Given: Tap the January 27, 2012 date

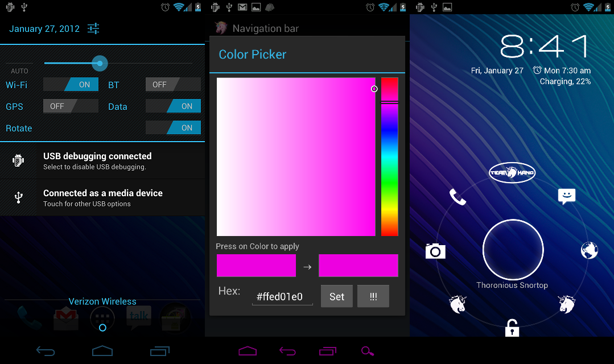Looking at the screenshot, I should (44, 28).
